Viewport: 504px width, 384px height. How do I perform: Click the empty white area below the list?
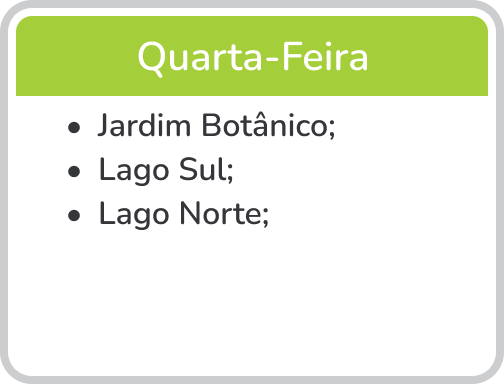tap(252, 300)
